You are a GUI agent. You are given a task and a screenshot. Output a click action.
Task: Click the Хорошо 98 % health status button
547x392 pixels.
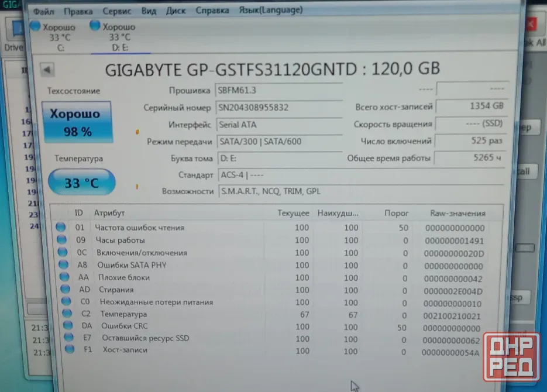pos(77,122)
